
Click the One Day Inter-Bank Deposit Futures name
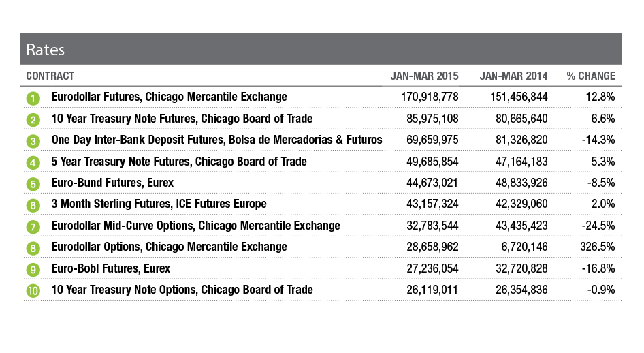pos(216,140)
